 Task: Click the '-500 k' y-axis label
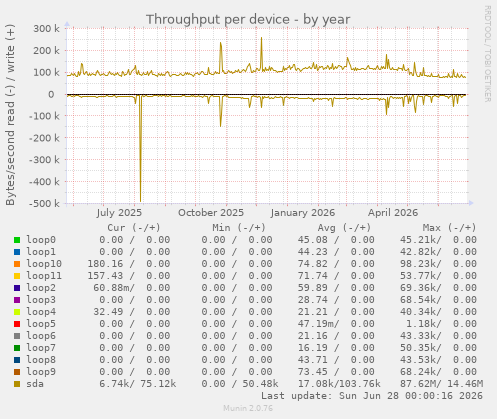pos(44,203)
